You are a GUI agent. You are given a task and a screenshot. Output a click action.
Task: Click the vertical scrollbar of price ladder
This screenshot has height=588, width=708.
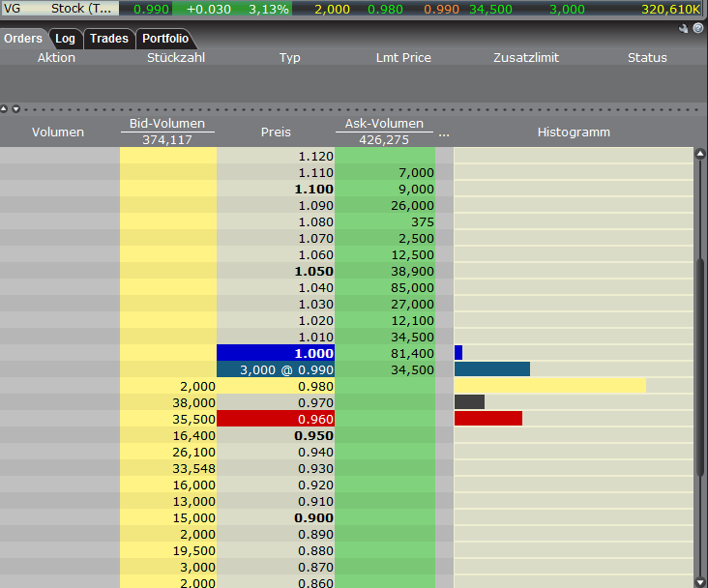coord(700,387)
